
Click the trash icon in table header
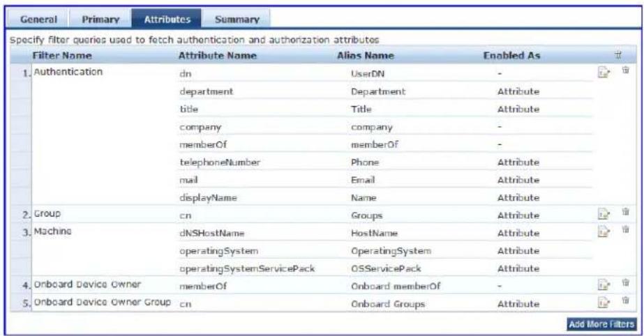point(617,55)
